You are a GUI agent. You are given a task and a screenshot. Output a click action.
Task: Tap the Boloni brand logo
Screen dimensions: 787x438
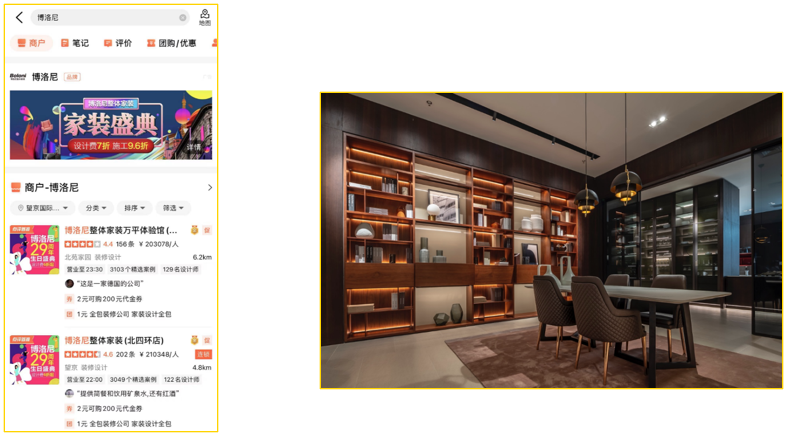click(18, 77)
